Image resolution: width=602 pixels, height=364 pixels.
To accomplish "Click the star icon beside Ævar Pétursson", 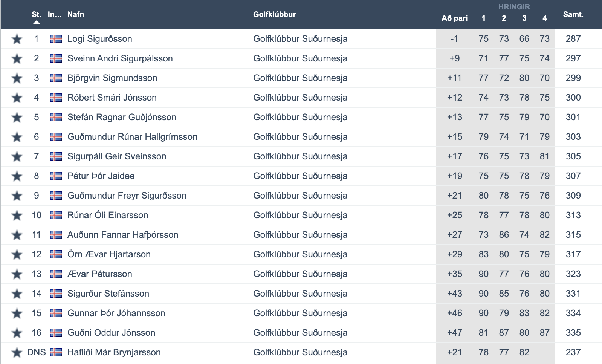I will tap(17, 274).
